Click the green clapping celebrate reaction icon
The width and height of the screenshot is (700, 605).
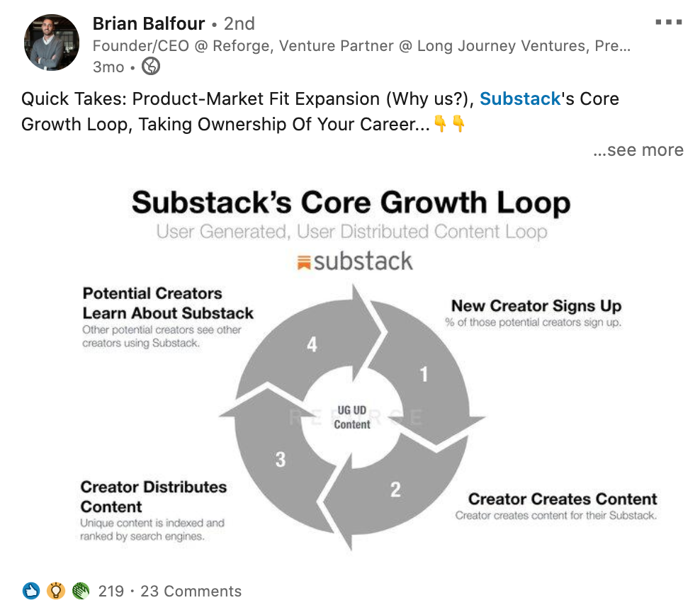click(x=81, y=591)
